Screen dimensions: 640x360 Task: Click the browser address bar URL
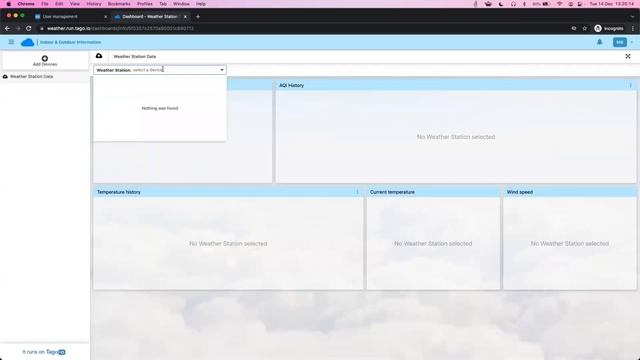tap(120, 28)
